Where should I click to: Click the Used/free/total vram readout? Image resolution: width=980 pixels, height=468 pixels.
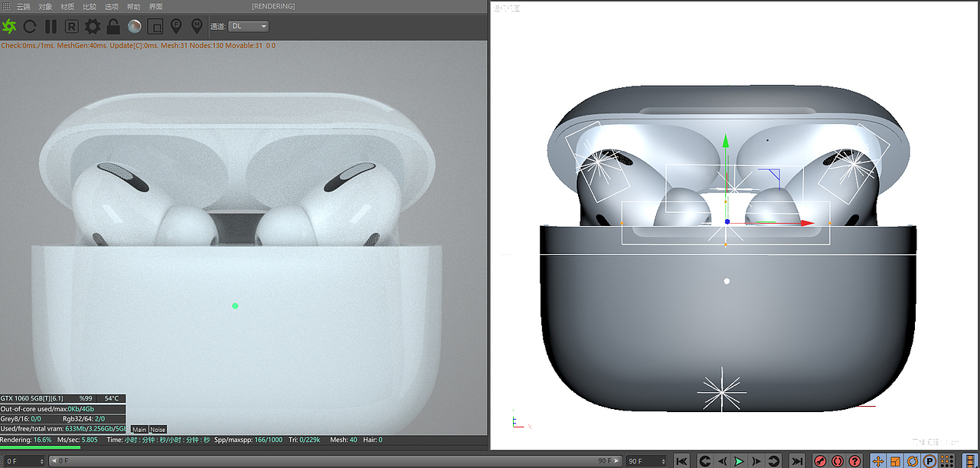63,429
